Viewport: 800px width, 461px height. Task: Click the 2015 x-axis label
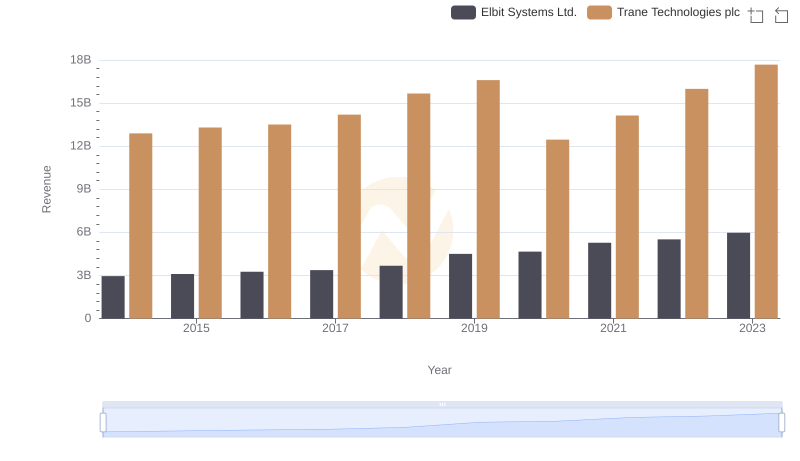(196, 328)
